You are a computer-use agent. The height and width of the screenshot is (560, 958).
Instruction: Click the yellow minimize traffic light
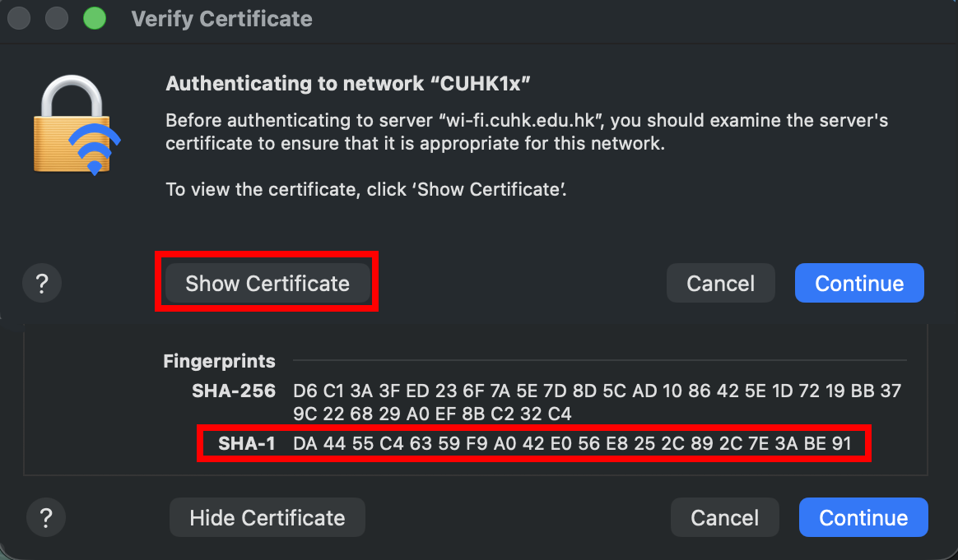tap(56, 17)
